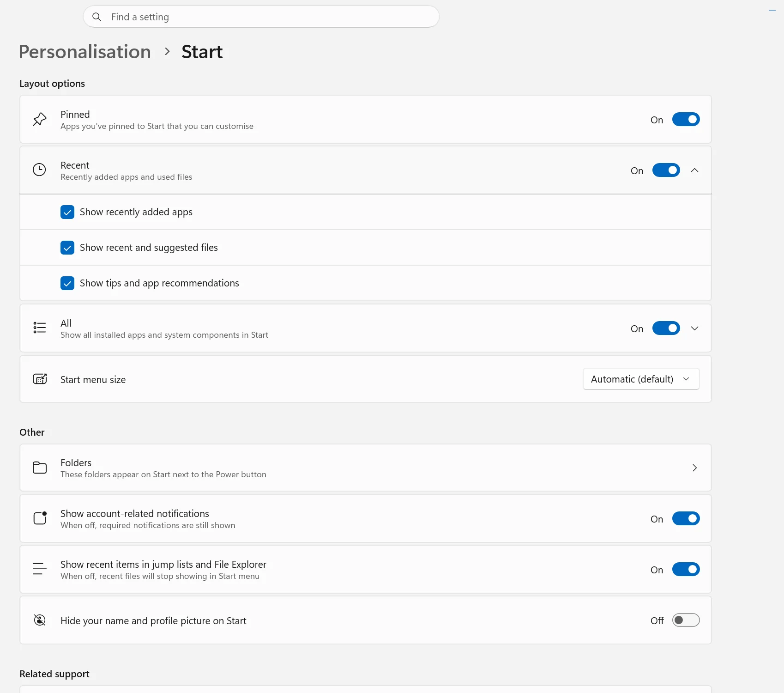Screen dimensions: 784x693
Task: Click the 'Start menu size' label
Action: pyautogui.click(x=93, y=380)
